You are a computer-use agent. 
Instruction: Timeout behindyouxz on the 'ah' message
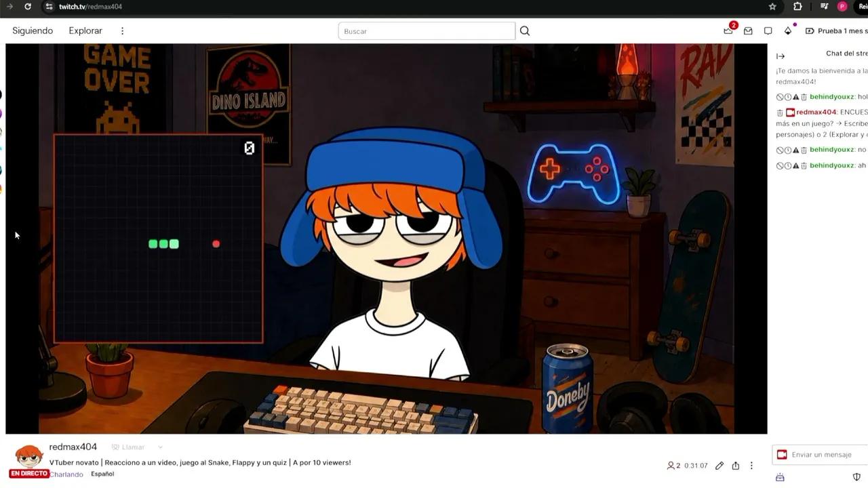tap(788, 166)
